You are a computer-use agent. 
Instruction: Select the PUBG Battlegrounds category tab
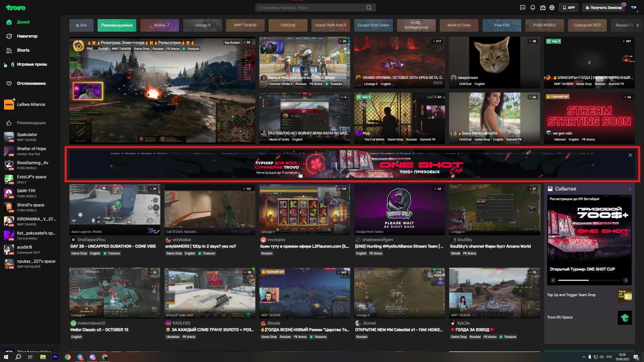416,25
